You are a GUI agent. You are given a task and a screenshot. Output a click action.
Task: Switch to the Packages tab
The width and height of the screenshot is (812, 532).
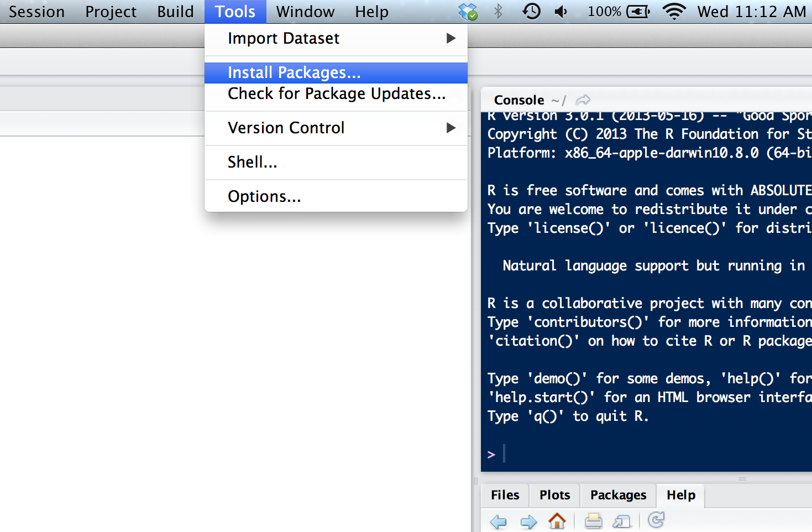617,495
